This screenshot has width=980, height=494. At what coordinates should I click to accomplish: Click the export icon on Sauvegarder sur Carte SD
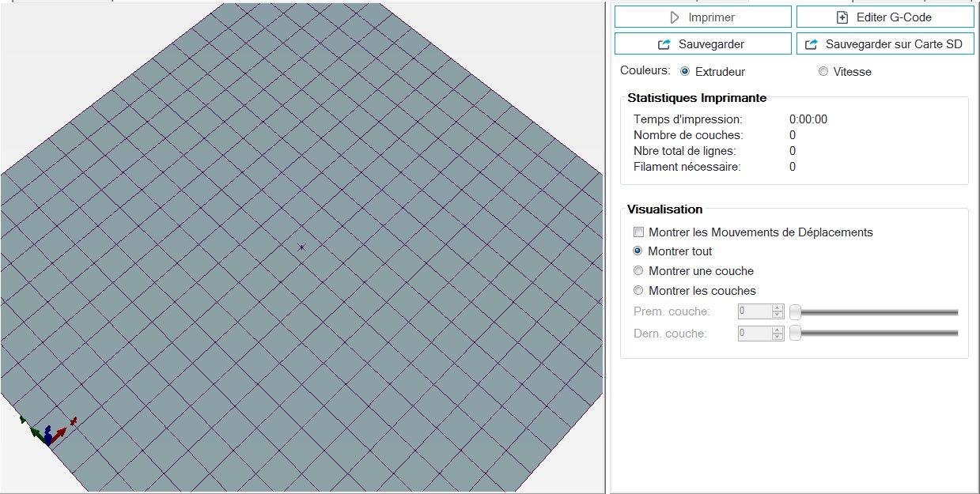(x=812, y=44)
